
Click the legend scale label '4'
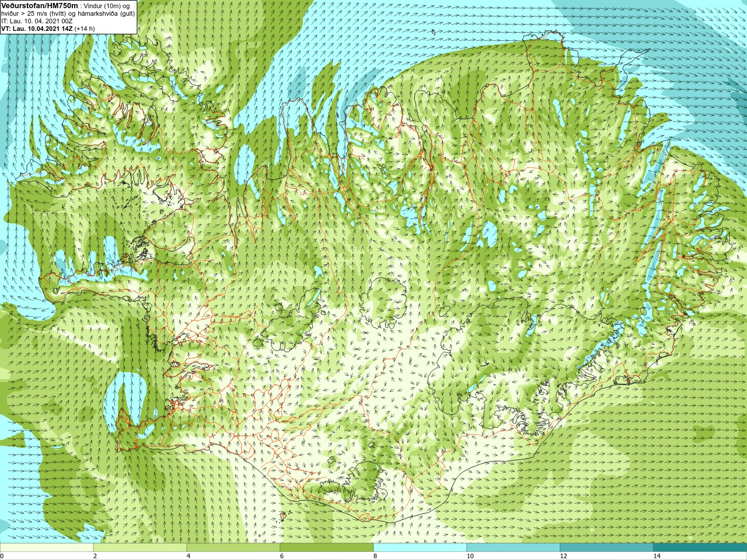tap(188, 556)
